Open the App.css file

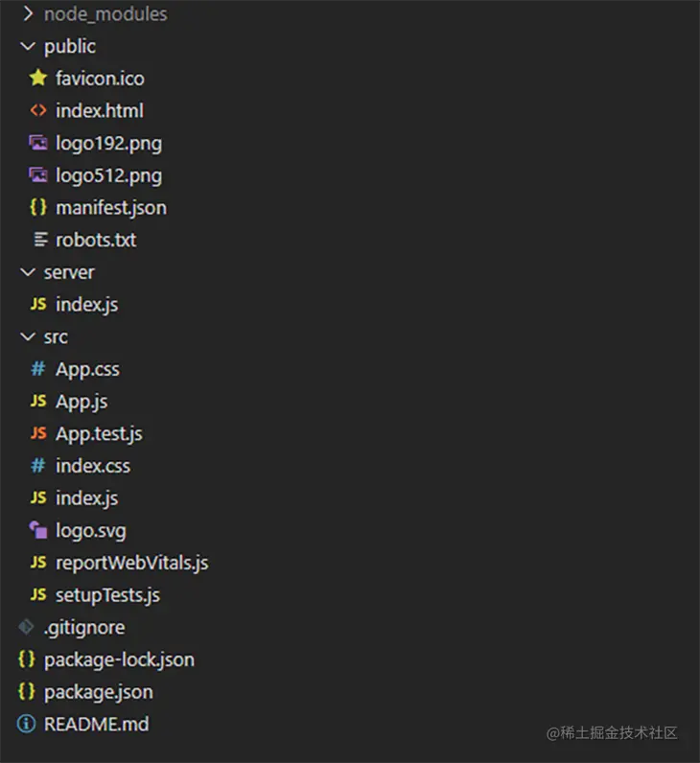click(x=87, y=370)
